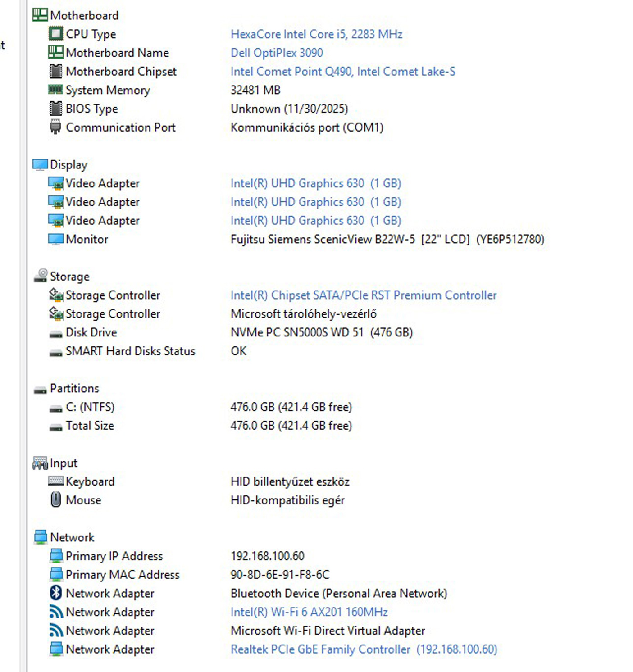
Task: Click the Input section icon
Action: pyautogui.click(x=40, y=463)
